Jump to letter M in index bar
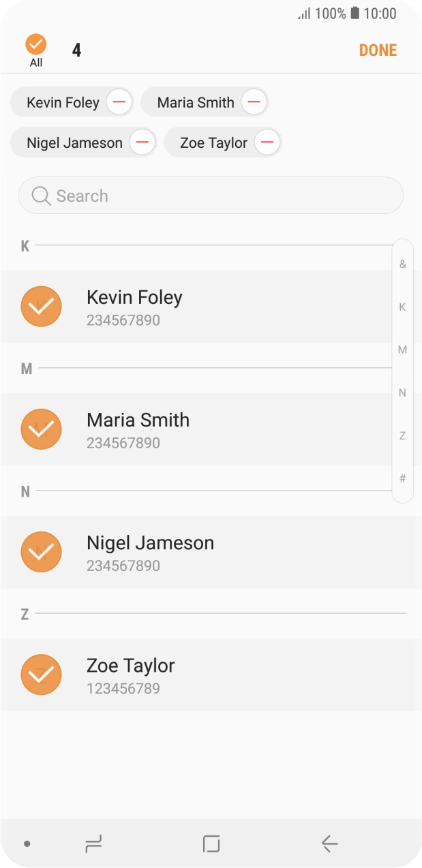 point(402,350)
